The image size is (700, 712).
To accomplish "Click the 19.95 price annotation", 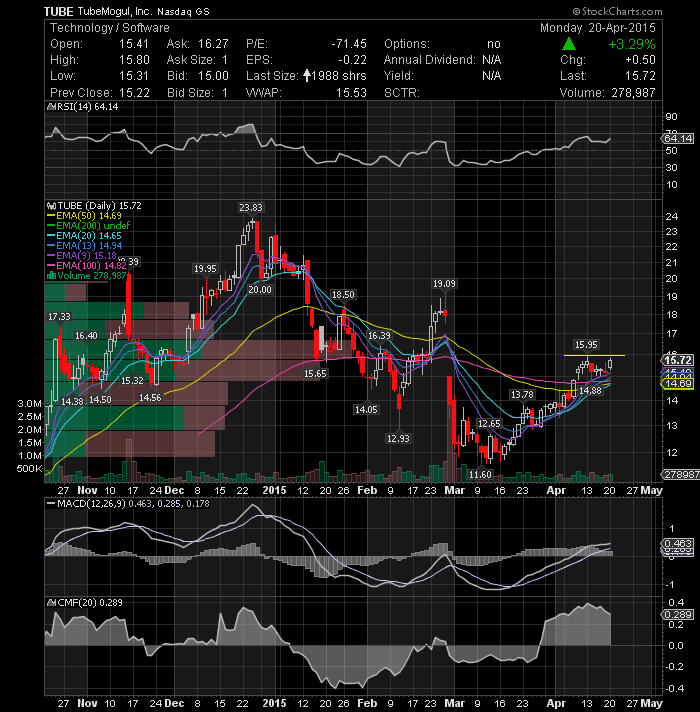I will (205, 269).
